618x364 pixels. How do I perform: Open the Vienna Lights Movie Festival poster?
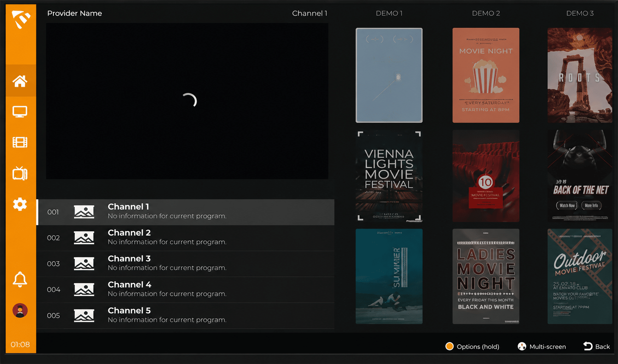(389, 176)
